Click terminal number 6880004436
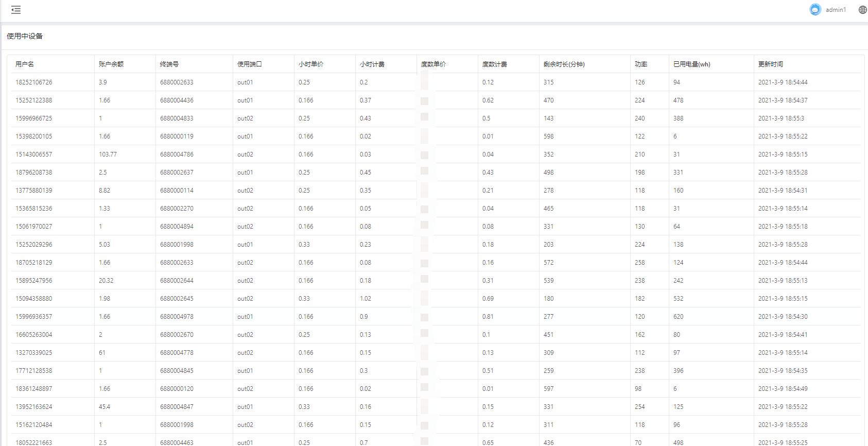868x446 pixels. pos(177,100)
